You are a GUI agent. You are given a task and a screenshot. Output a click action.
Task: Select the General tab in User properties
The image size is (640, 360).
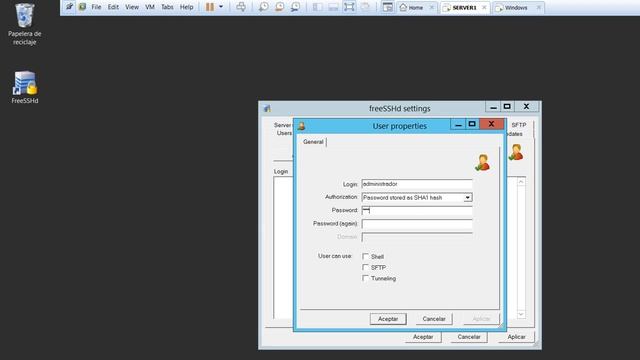click(313, 142)
